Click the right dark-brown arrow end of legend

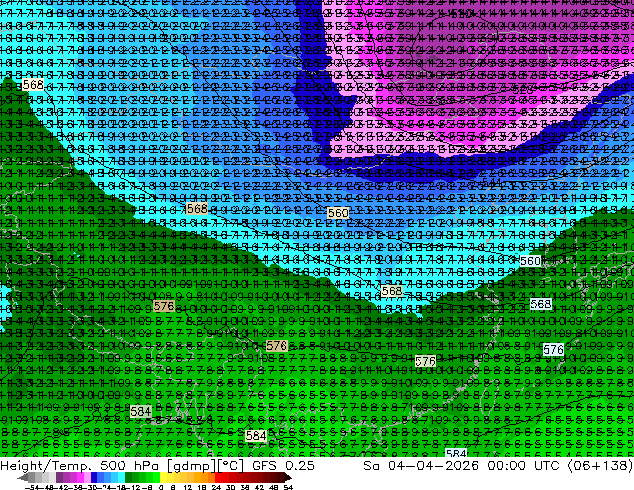[288, 477]
